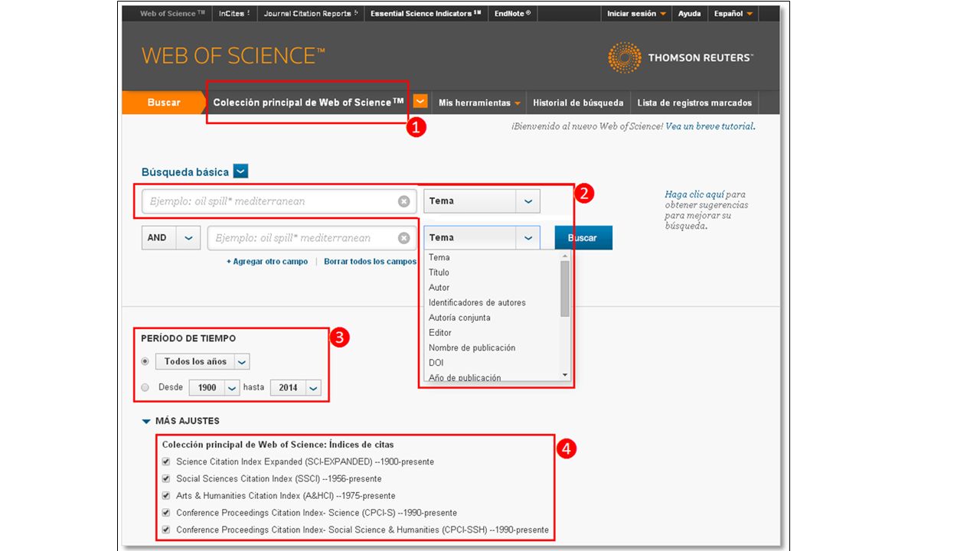Uncheck Arts & Humanities Citation Index
The width and height of the screenshot is (980, 551).
pyautogui.click(x=166, y=495)
